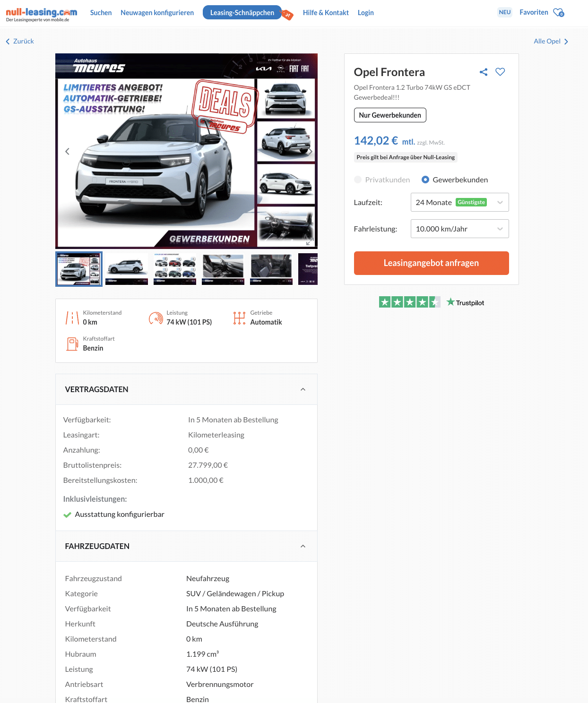The image size is (588, 703).
Task: Click the null-leasing.com logo
Action: (42, 14)
